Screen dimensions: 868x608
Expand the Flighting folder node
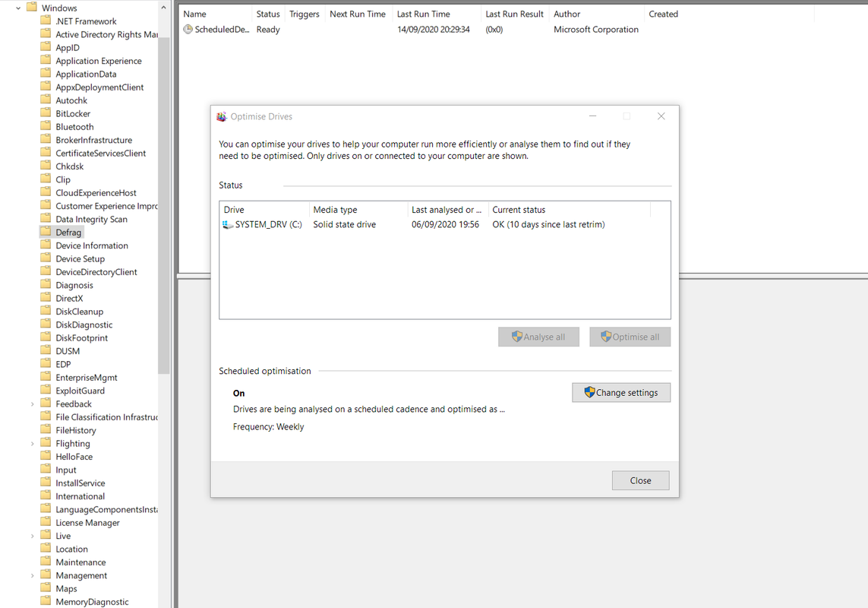(32, 443)
